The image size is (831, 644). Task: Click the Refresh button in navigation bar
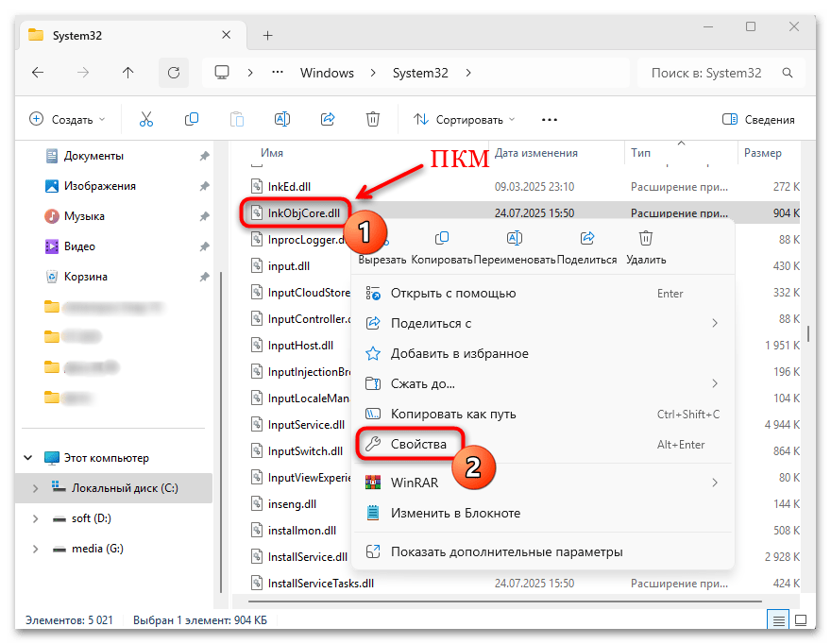pyautogui.click(x=173, y=73)
